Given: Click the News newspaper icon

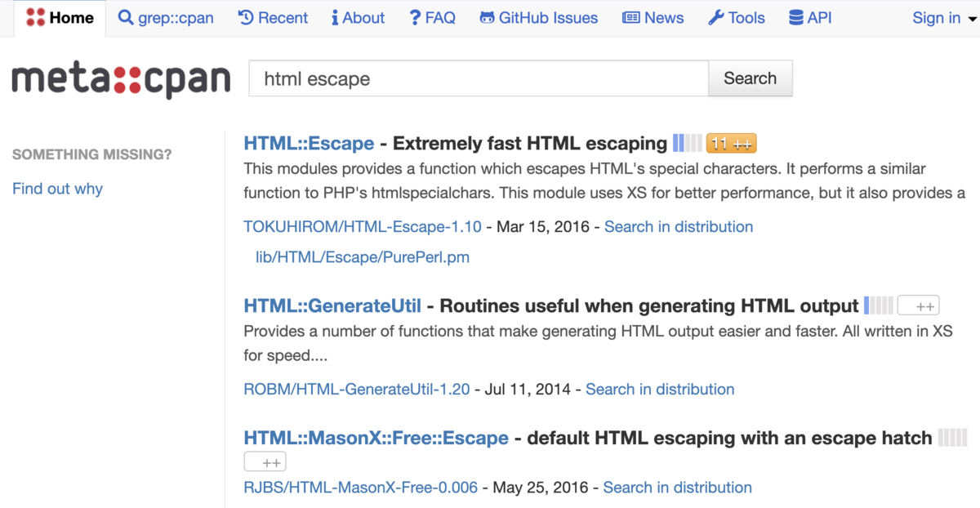Looking at the screenshot, I should (630, 17).
